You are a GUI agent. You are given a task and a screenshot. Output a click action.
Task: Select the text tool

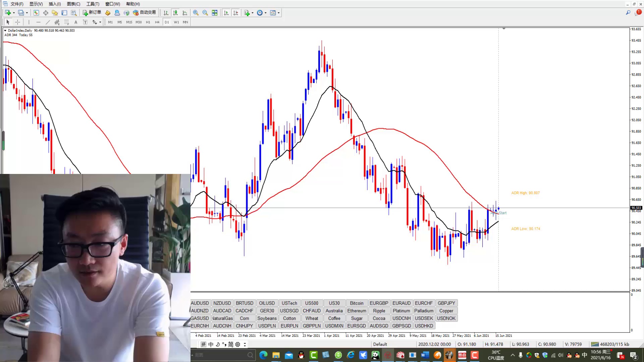pos(76,22)
